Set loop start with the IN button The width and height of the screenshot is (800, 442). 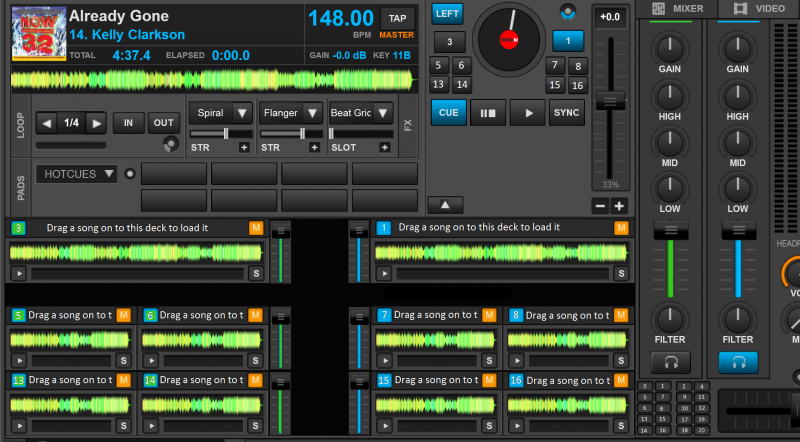coord(128,123)
